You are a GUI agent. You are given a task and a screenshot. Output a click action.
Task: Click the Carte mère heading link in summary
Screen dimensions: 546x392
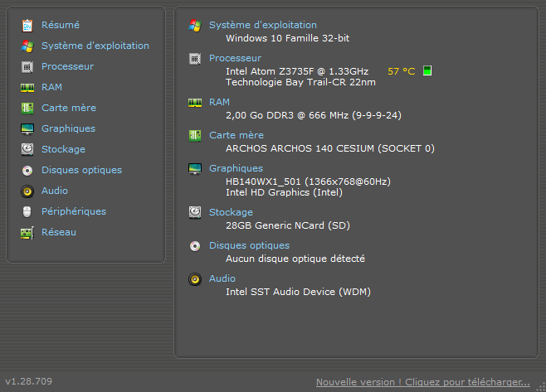[x=236, y=135]
